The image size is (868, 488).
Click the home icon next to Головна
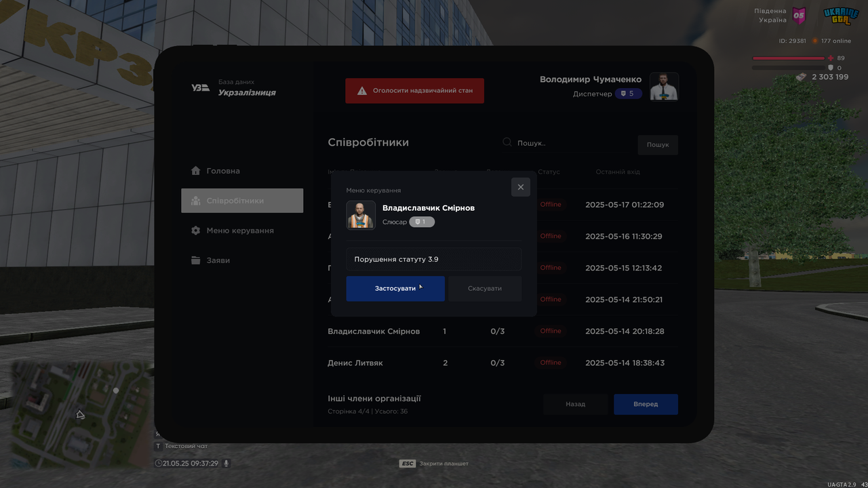click(196, 171)
